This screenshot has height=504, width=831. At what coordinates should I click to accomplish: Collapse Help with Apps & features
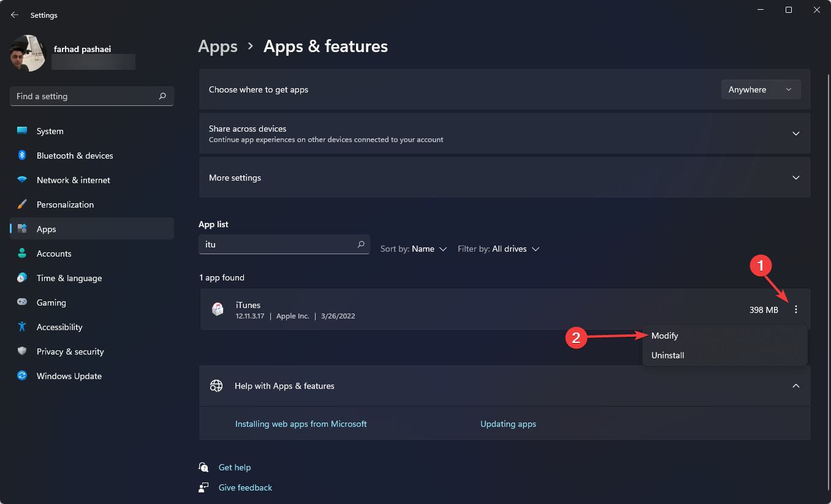795,386
